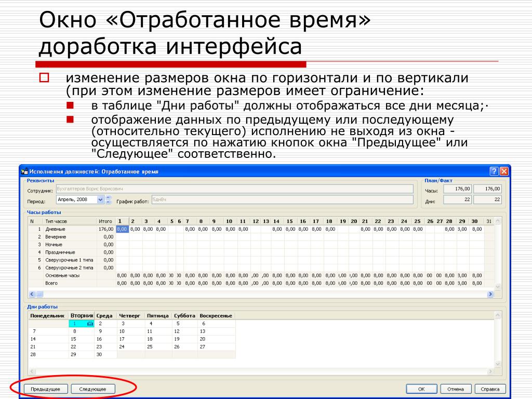Click the Сотрудник name field
This screenshot has height=399, width=532.
click(234, 189)
